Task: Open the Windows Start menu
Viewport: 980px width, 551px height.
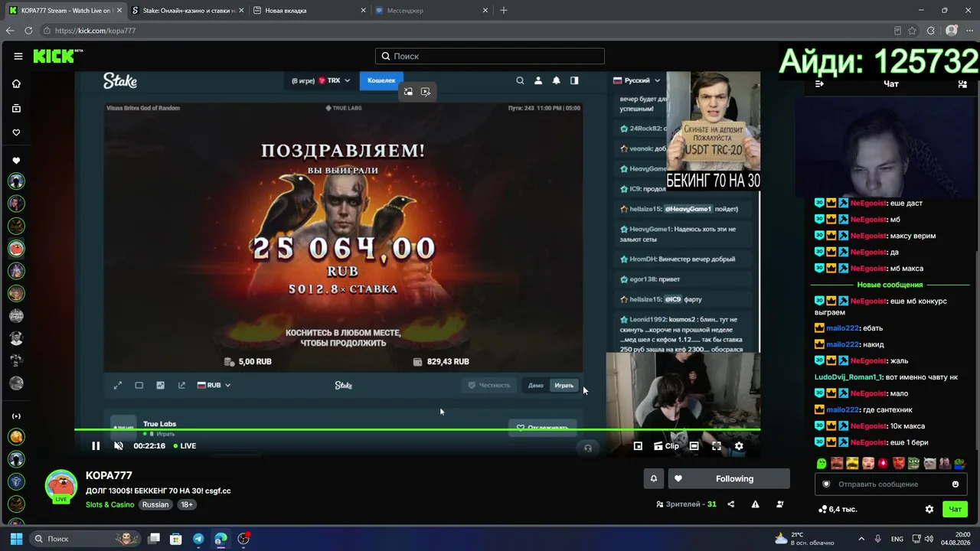Action: click(x=16, y=539)
